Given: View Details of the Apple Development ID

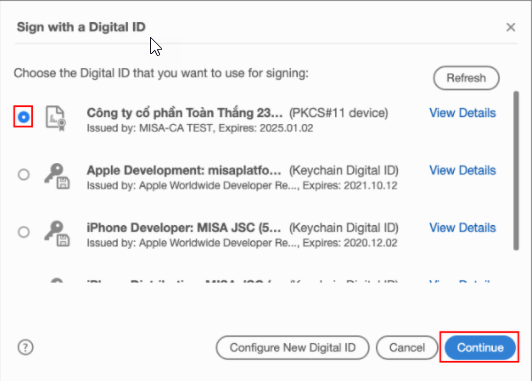Looking at the screenshot, I should pyautogui.click(x=462, y=170).
